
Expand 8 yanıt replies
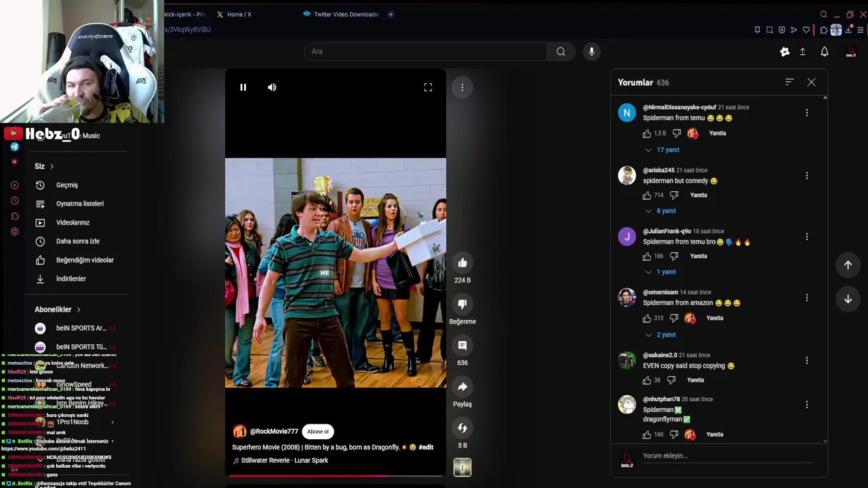(x=660, y=211)
